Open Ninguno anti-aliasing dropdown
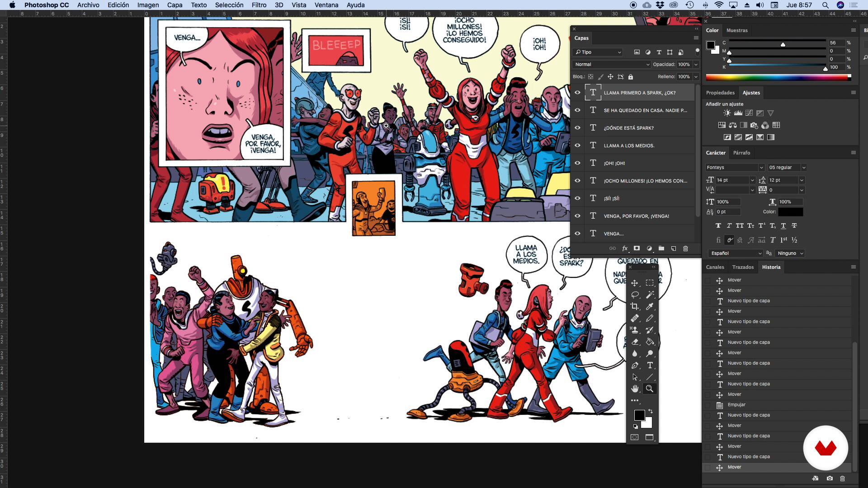868x488 pixels. click(790, 253)
